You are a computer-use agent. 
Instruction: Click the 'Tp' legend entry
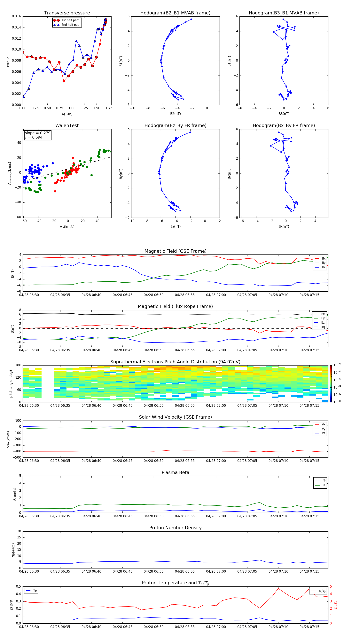[x=31, y=591]
